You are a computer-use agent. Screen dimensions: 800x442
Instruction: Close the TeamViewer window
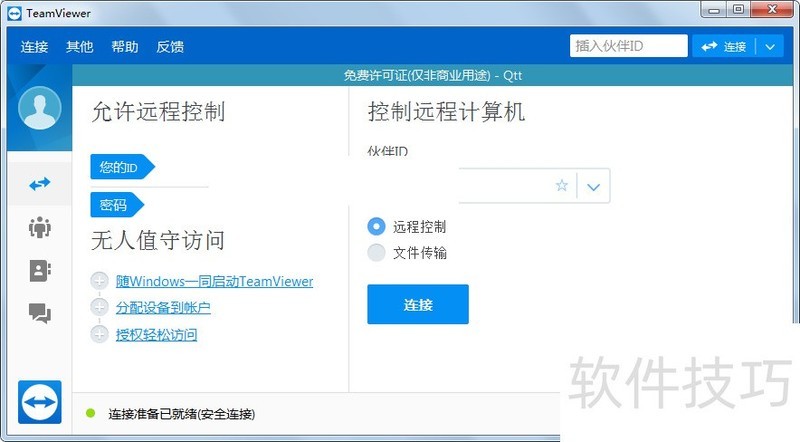pyautogui.click(x=772, y=10)
